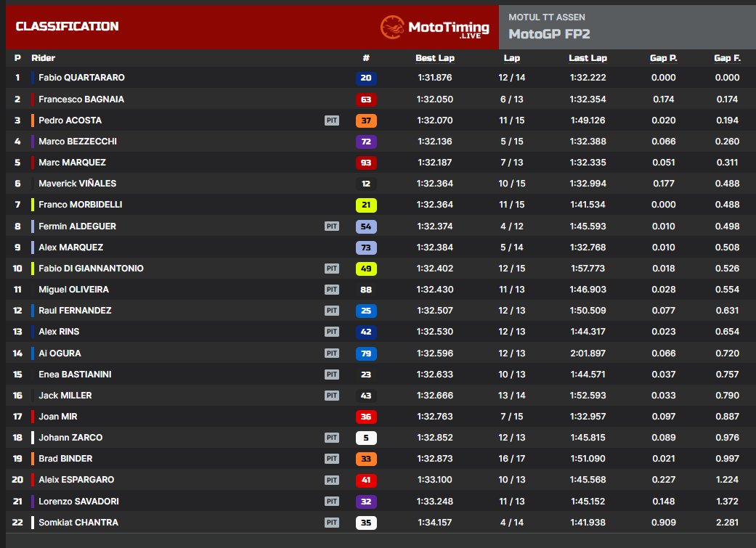This screenshot has width=756, height=548.
Task: Click PIT indicator in Miguel Oliveira row
Action: pyautogui.click(x=332, y=290)
